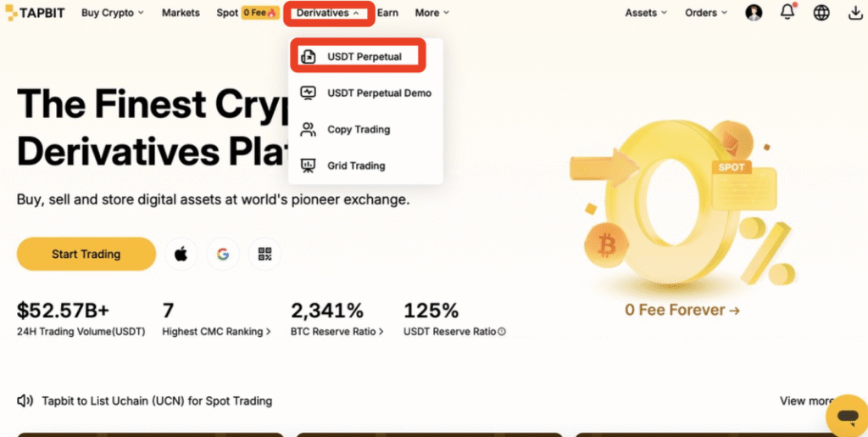Click the 24H Trading Volume(USDT) label
Image resolution: width=868 pixels, height=437 pixels.
point(81,332)
